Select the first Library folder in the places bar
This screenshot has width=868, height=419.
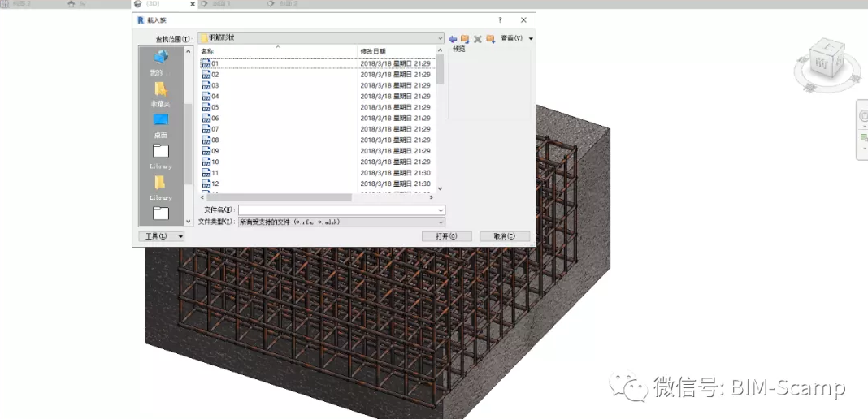pos(161,157)
